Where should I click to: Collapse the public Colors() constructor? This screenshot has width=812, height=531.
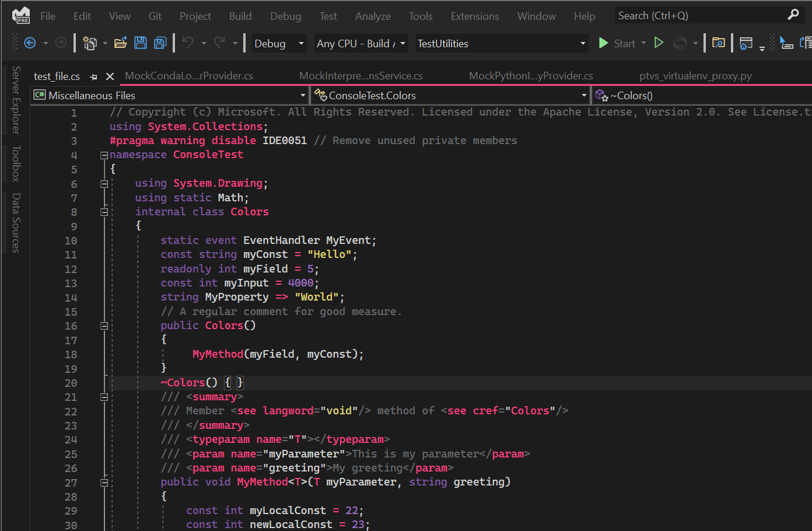pyautogui.click(x=104, y=326)
